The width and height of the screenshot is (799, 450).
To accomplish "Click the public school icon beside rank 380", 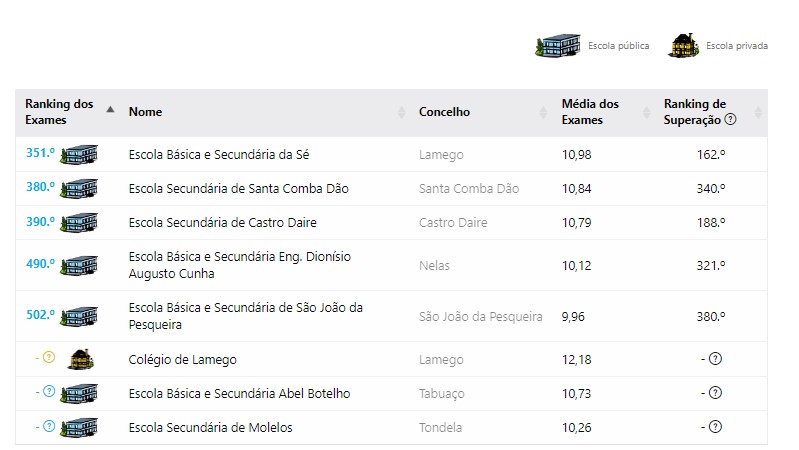I will pyautogui.click(x=79, y=189).
